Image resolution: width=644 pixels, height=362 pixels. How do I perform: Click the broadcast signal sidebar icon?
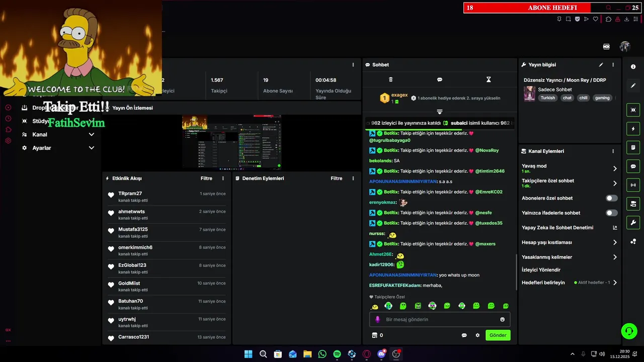(x=633, y=185)
